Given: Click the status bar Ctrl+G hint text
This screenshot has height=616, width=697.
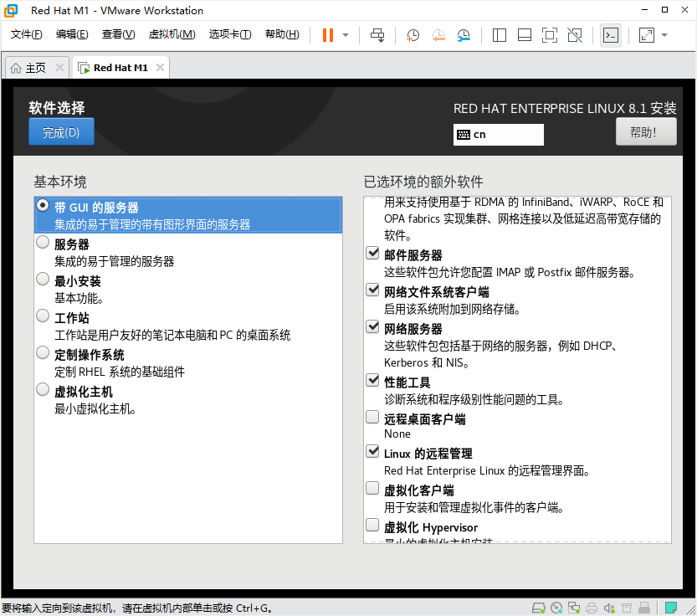Looking at the screenshot, I should (x=137, y=608).
